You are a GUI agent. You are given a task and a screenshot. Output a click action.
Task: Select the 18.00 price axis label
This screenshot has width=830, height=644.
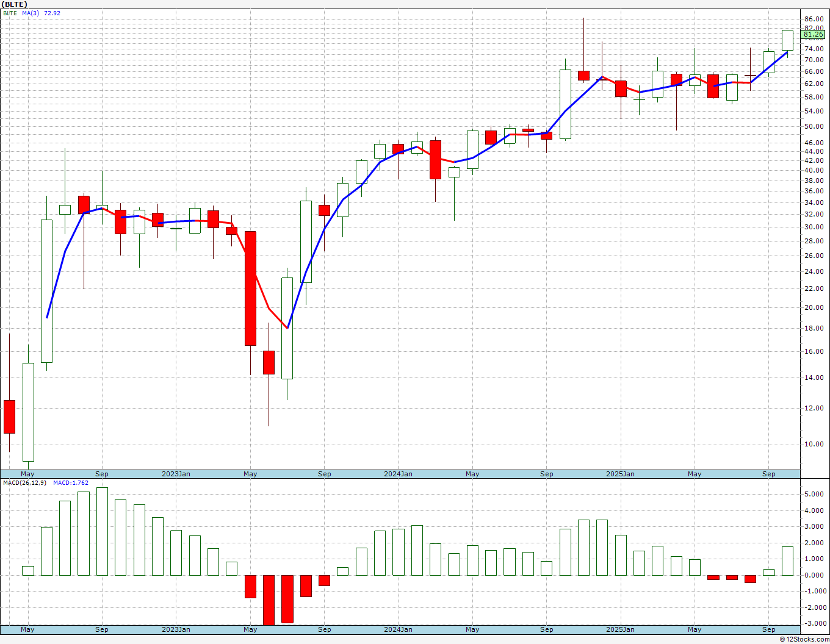tap(814, 328)
